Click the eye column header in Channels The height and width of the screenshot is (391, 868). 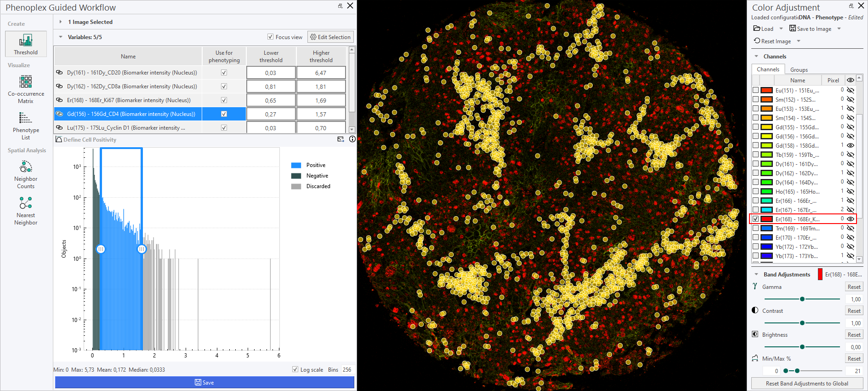point(851,80)
